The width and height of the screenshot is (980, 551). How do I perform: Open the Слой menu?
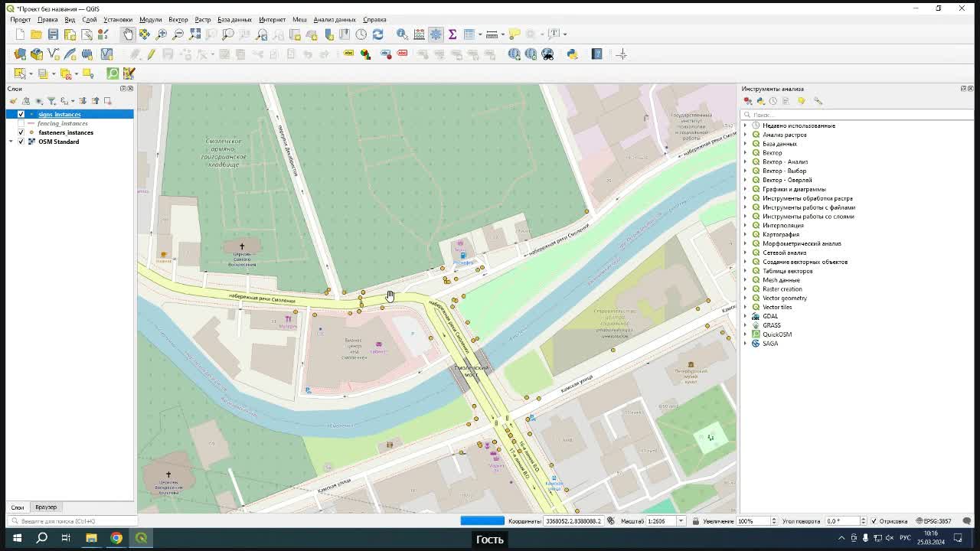(89, 19)
